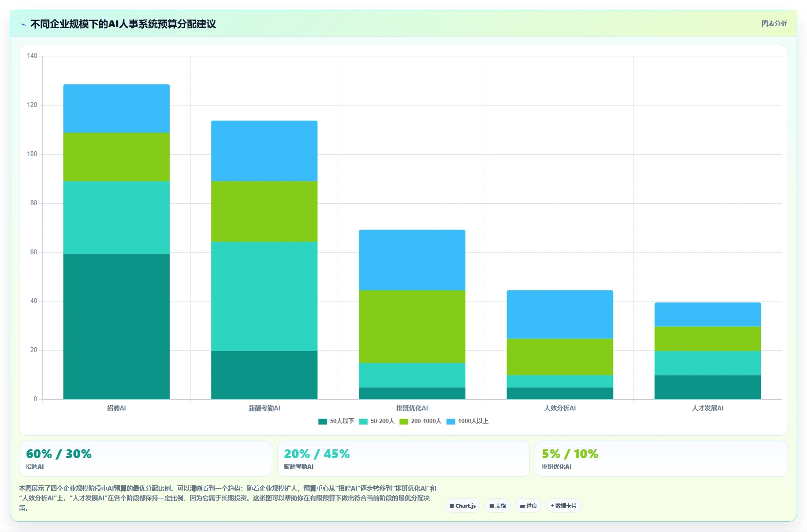807x532 pixels.
Task: Open the 5% / 10% 排班优化AI card
Action: click(x=661, y=459)
